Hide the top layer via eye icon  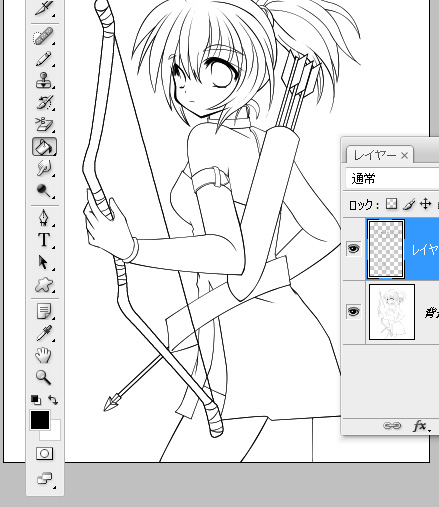(354, 248)
